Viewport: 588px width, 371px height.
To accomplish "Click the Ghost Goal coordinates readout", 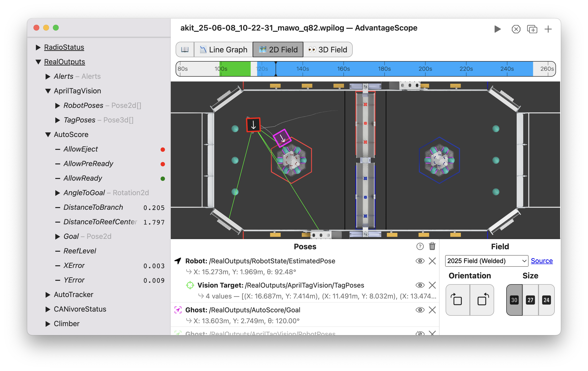I will click(246, 321).
